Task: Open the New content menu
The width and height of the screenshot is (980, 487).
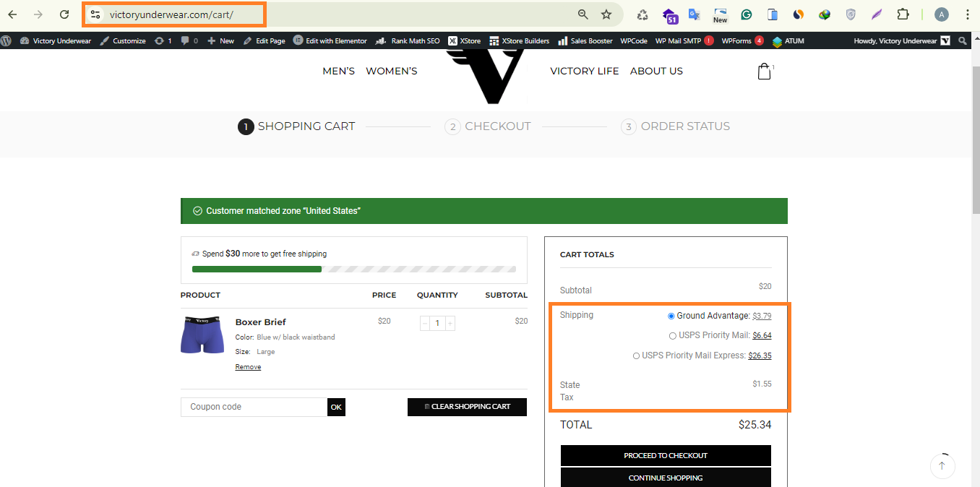Action: tap(220, 40)
